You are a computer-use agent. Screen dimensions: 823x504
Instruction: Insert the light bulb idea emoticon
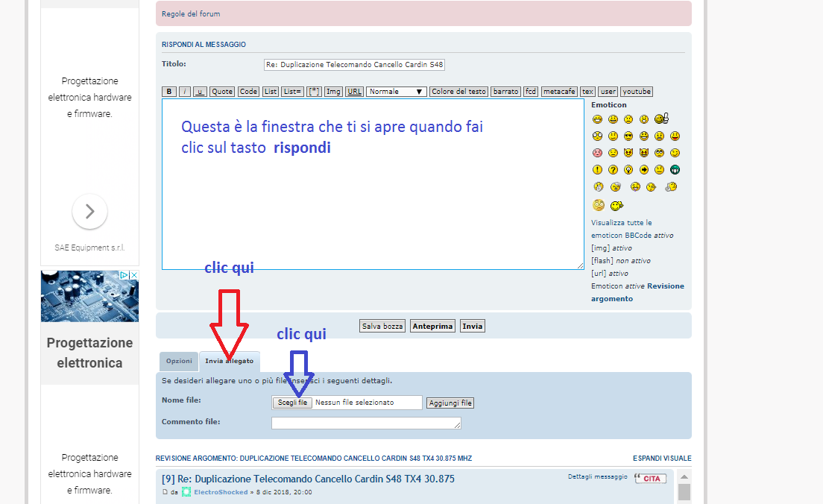pos(629,170)
